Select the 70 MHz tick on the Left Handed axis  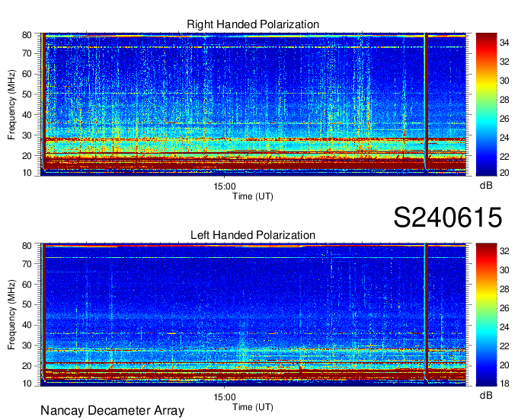27,263
